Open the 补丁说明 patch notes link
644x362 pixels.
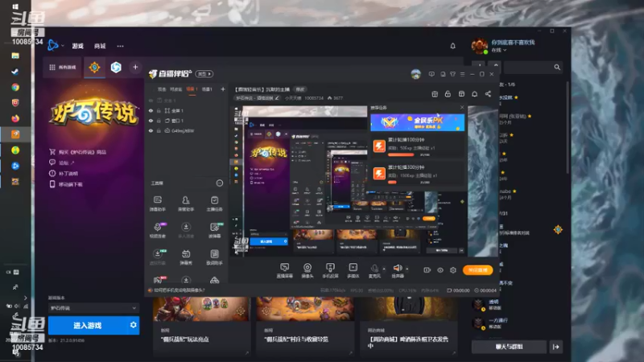(64, 173)
